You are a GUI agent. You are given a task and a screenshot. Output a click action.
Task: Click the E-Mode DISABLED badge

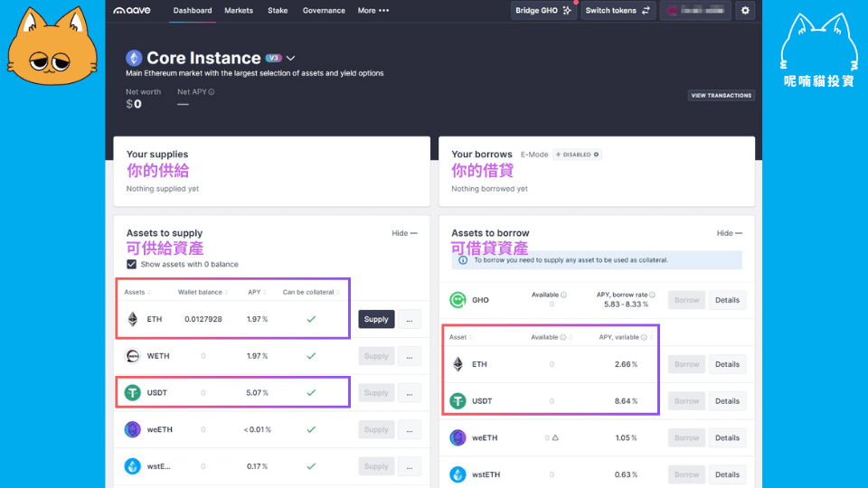(578, 155)
